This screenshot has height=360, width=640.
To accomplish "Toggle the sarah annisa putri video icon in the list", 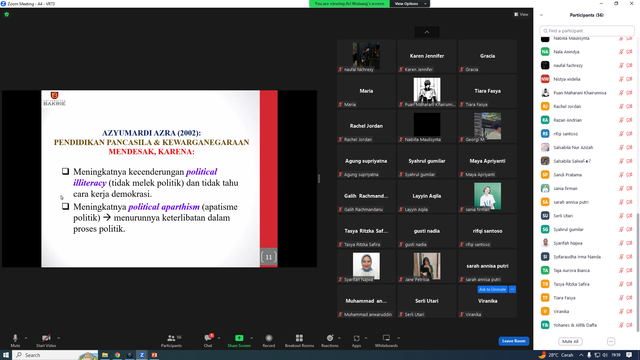I will [629, 202].
